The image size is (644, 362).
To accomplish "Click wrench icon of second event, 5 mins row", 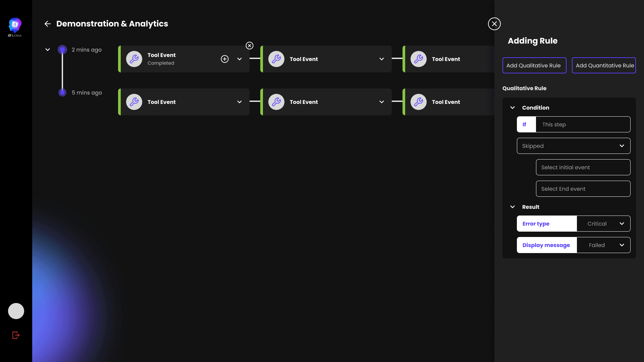I will tap(276, 102).
